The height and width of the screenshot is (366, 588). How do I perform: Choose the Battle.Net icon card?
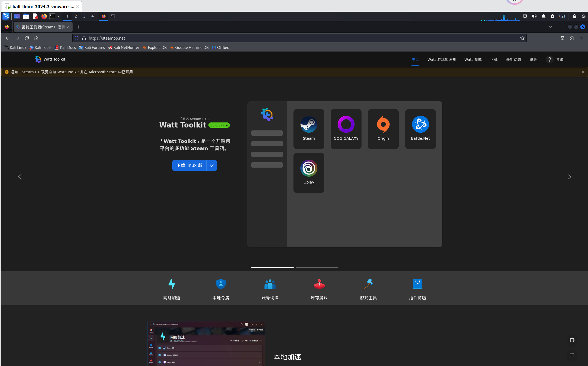pyautogui.click(x=420, y=129)
